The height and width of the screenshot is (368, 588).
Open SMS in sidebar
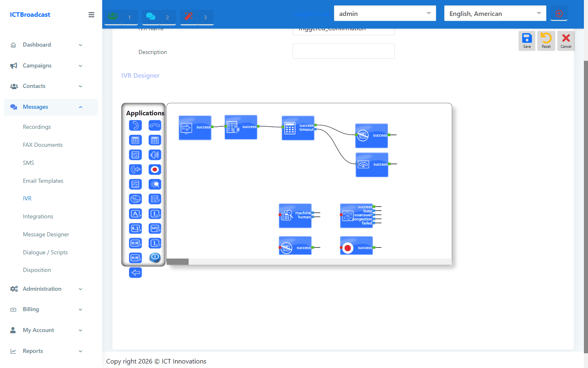[29, 163]
